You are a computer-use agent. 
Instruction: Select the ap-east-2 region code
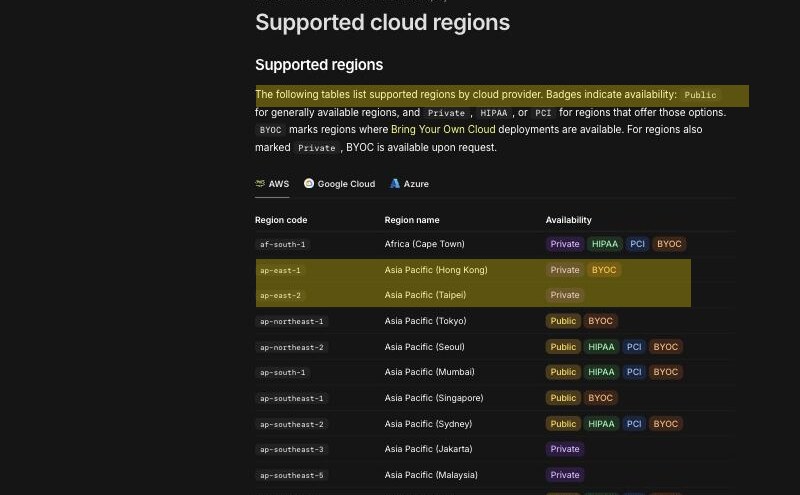point(281,295)
